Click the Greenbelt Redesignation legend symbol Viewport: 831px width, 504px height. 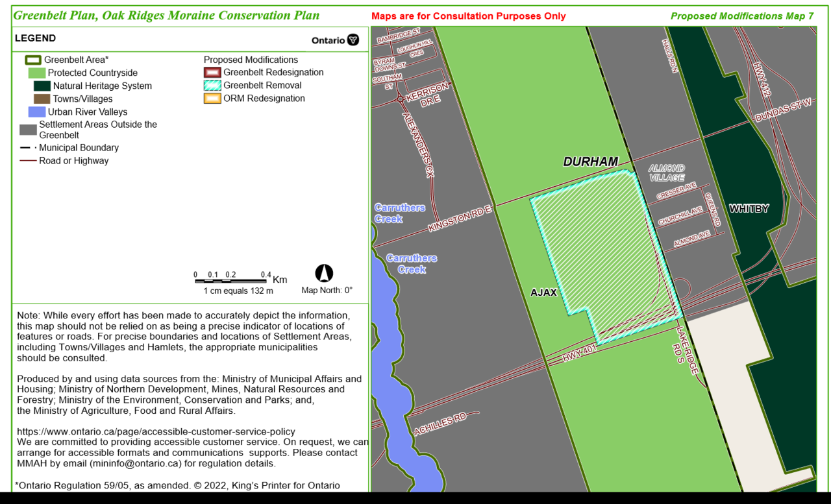tap(212, 72)
